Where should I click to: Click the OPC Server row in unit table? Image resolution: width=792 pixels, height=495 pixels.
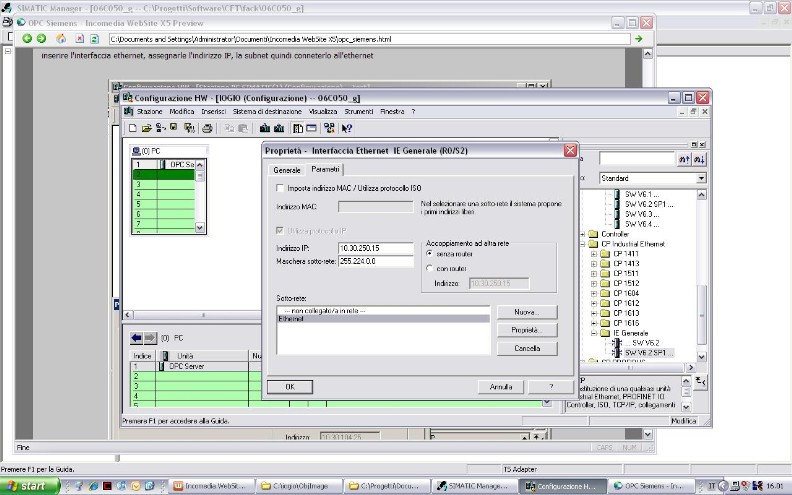(x=189, y=367)
